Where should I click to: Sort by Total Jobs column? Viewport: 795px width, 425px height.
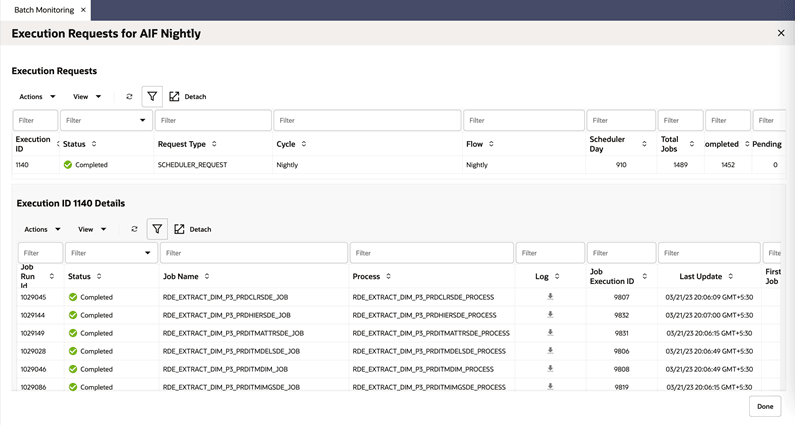[692, 144]
